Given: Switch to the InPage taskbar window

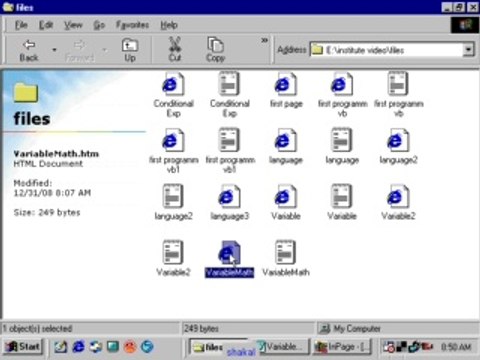Looking at the screenshot, I should (344, 347).
